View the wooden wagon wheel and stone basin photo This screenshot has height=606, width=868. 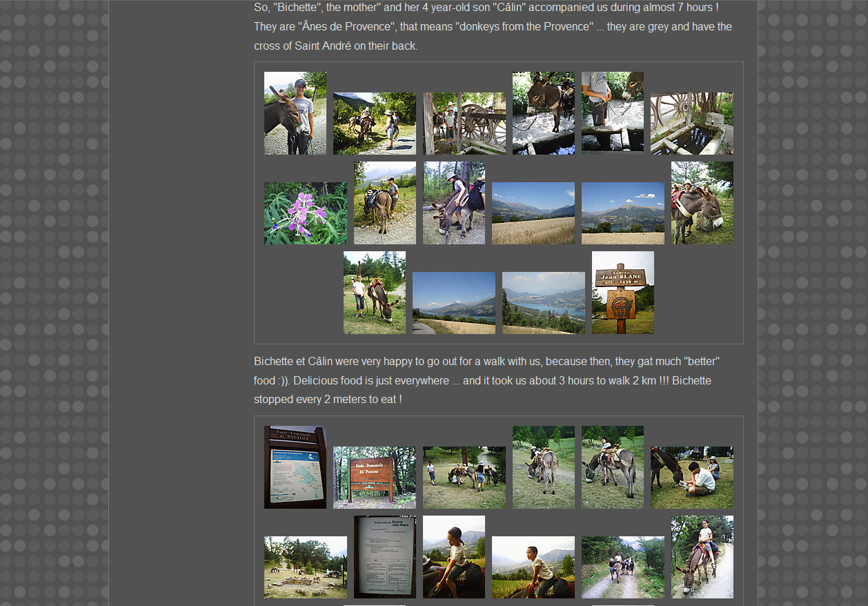691,124
